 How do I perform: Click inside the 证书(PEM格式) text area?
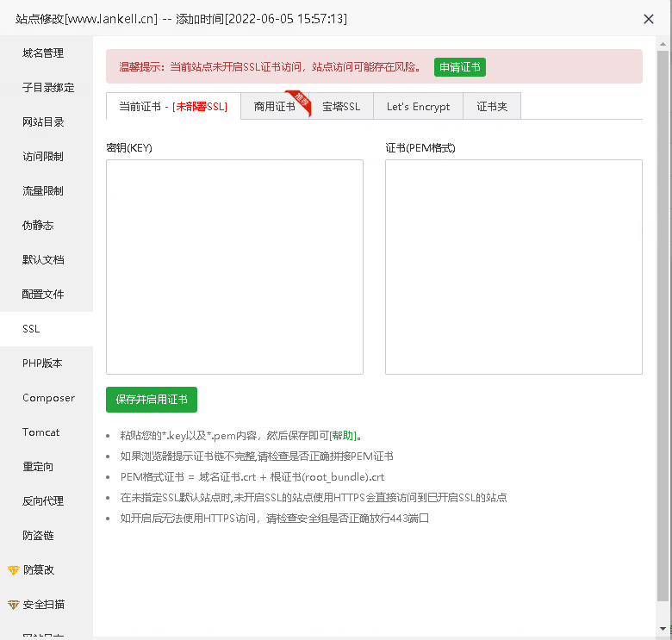513,267
